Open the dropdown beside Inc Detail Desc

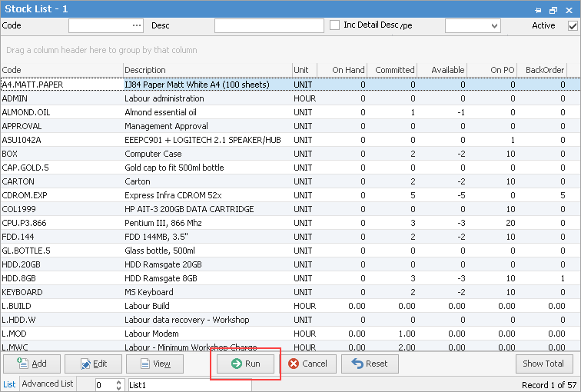click(x=494, y=25)
